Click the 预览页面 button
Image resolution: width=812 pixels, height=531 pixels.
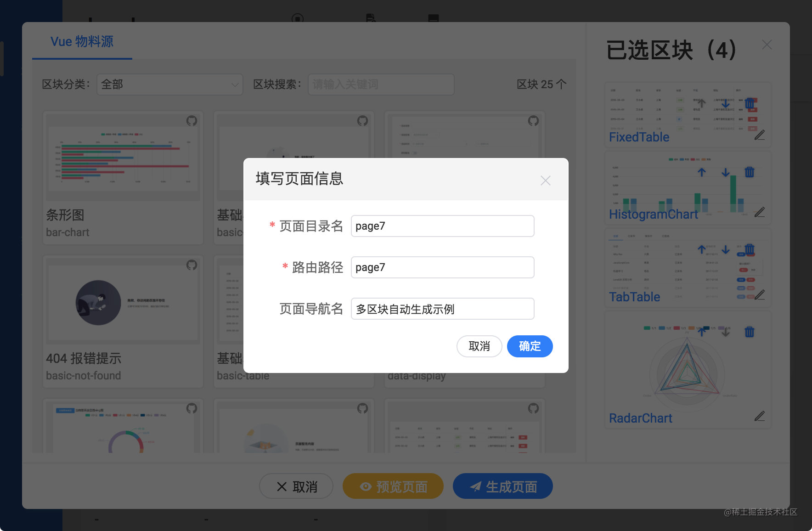click(x=393, y=486)
